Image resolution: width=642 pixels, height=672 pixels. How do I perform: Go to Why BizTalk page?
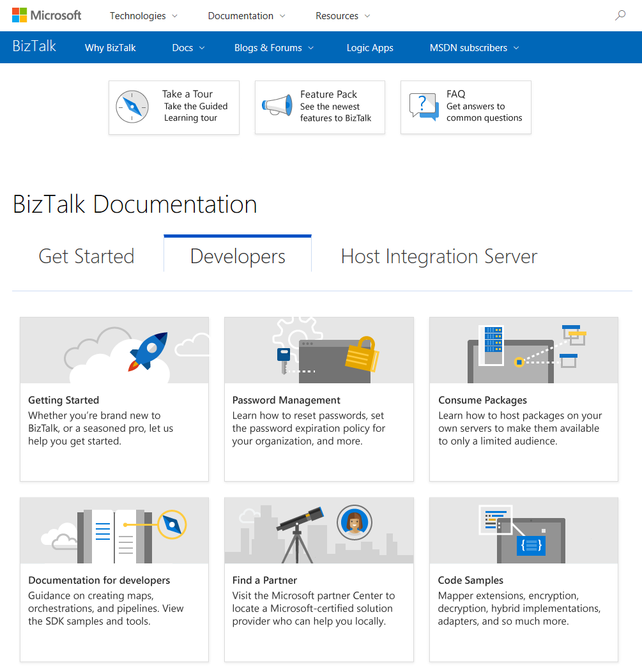pyautogui.click(x=110, y=47)
